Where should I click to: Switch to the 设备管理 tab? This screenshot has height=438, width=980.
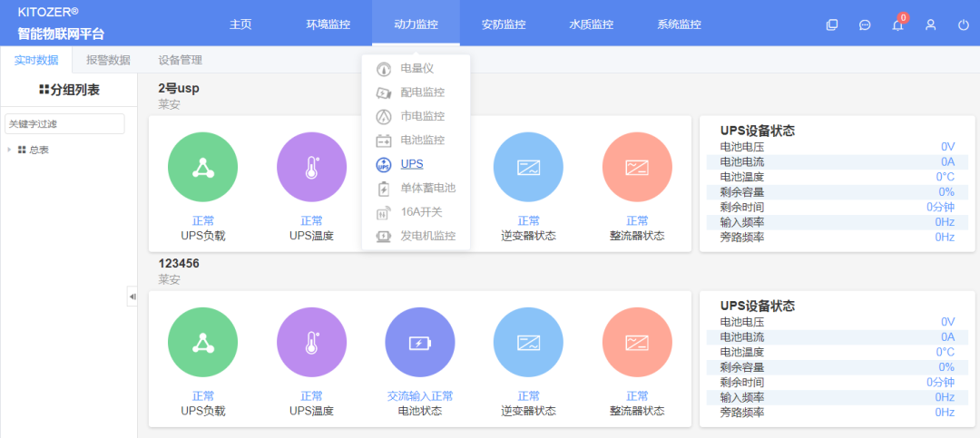[180, 60]
